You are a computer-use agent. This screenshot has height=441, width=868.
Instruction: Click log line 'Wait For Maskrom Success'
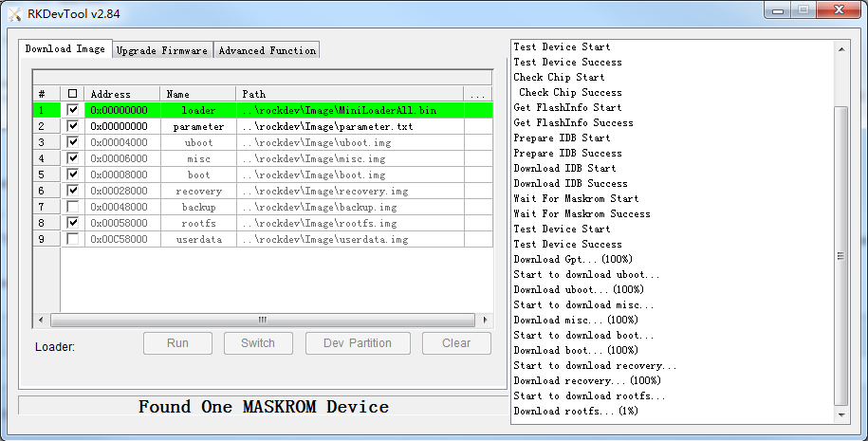click(x=582, y=213)
